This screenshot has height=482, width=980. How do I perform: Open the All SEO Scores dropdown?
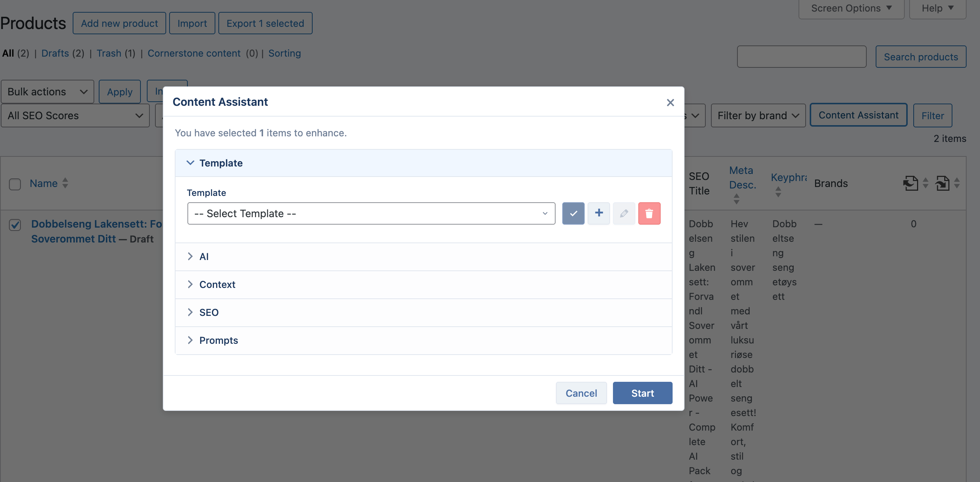coord(75,115)
